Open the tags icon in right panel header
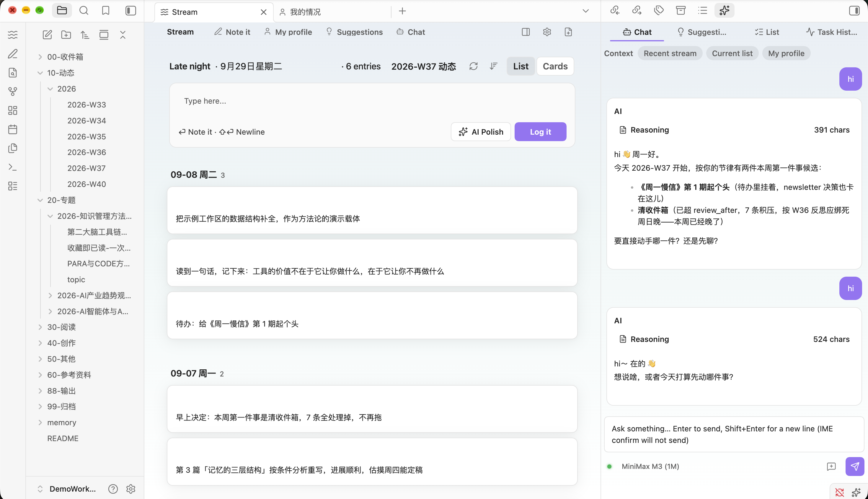Viewport: 868px width, 499px height. [x=659, y=11]
